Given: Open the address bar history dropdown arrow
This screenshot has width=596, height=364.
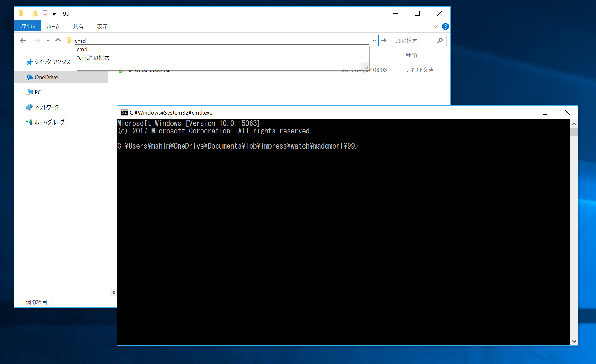Looking at the screenshot, I should coord(374,41).
